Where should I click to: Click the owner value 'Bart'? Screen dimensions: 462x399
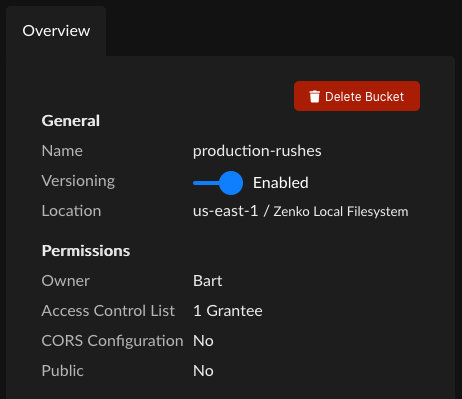click(x=207, y=281)
